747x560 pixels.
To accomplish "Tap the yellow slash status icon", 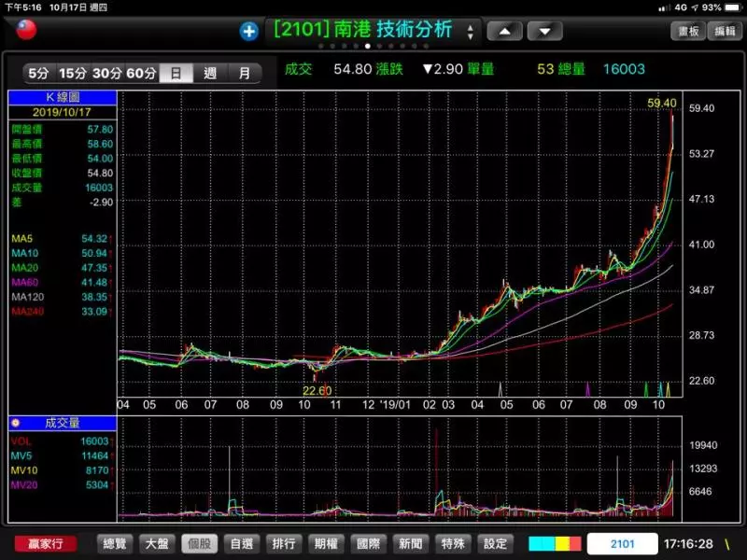I will [727, 544].
